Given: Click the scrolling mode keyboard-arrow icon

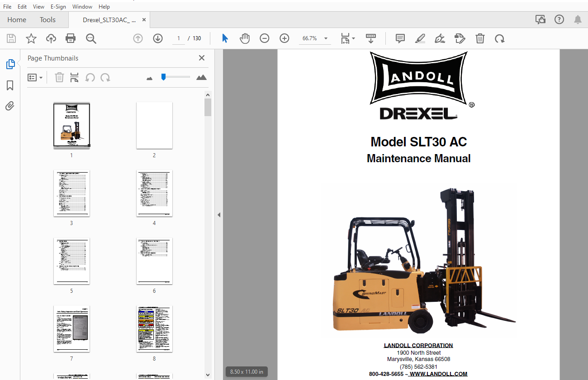Looking at the screenshot, I should click(x=371, y=38).
